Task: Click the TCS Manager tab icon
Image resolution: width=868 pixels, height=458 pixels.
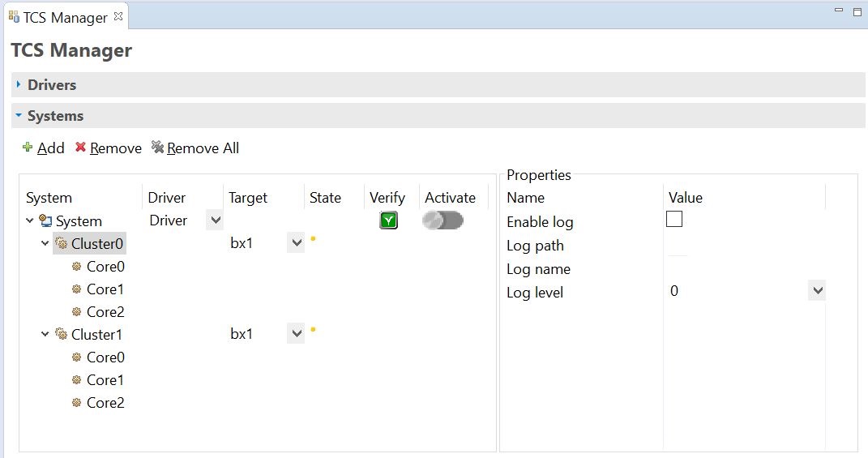Action: pyautogui.click(x=14, y=17)
